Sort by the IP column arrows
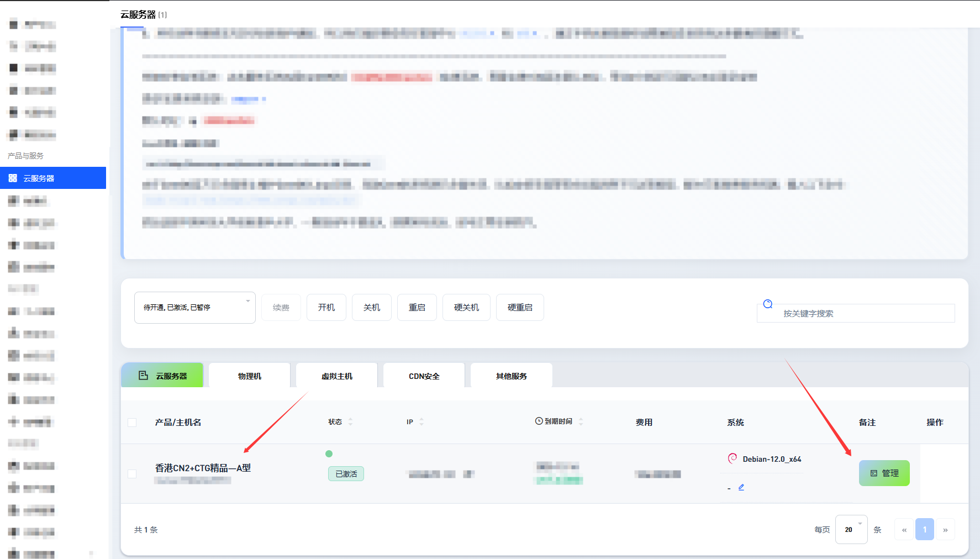This screenshot has width=980, height=559. [421, 422]
